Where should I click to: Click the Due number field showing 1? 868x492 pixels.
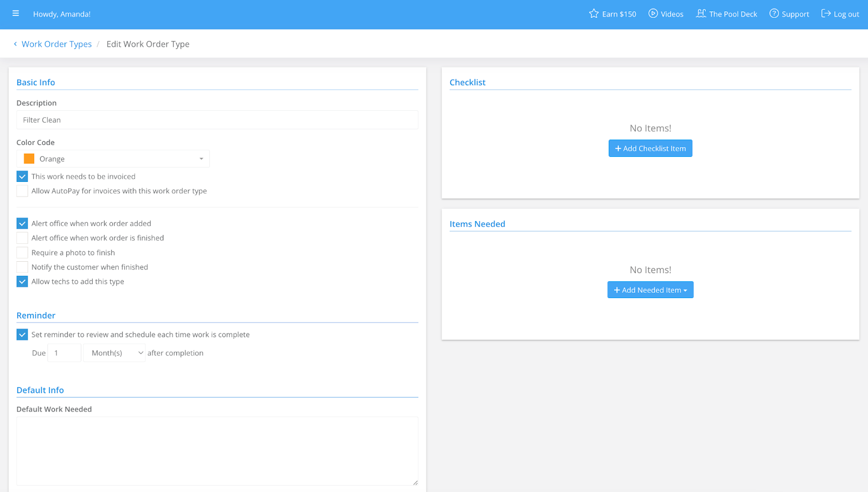[x=65, y=353]
